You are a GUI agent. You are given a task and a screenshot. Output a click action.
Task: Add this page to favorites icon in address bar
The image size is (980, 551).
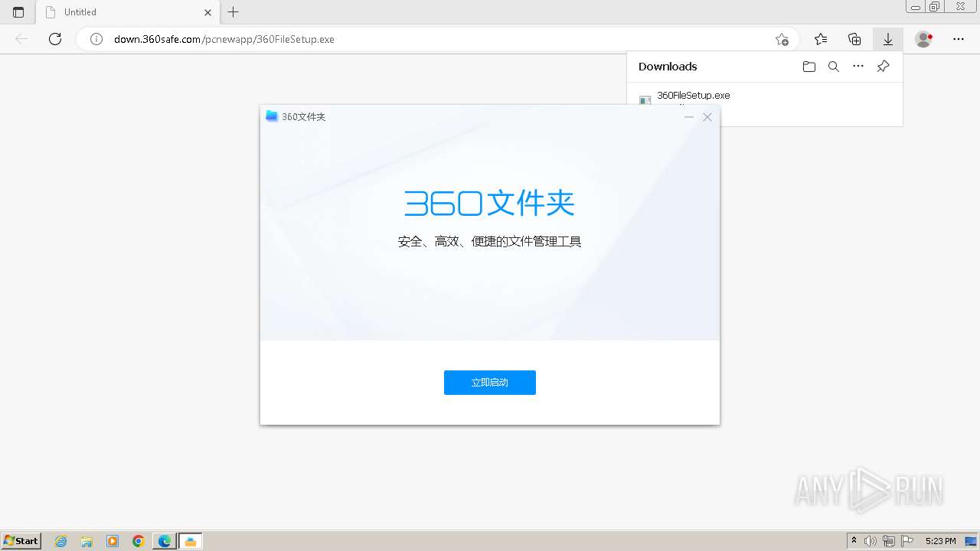click(x=782, y=39)
